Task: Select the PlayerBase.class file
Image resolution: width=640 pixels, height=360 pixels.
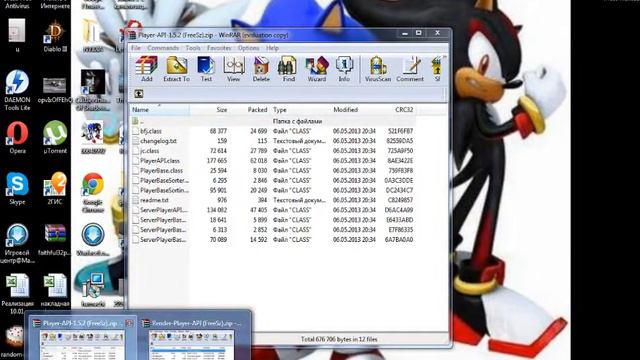Action: coord(273,171)
